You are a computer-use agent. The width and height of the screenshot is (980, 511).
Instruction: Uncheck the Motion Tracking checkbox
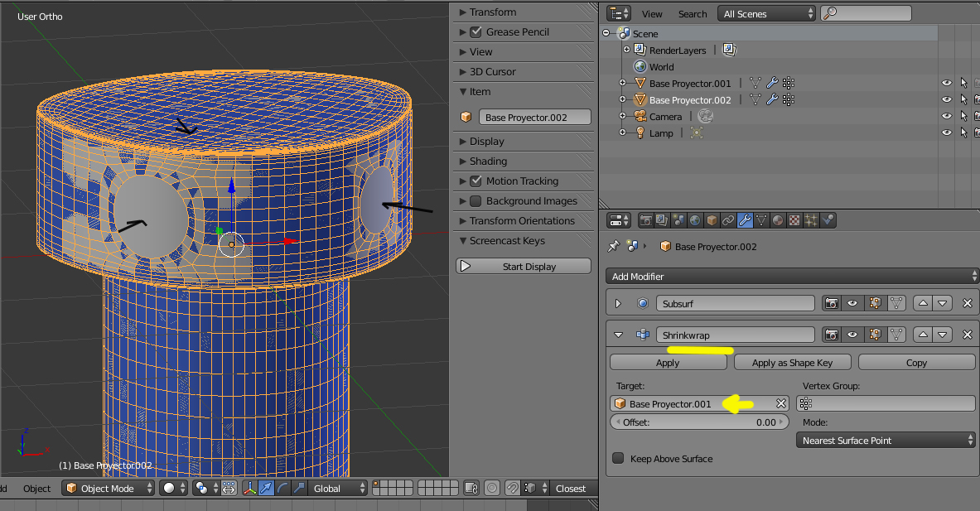coord(476,181)
